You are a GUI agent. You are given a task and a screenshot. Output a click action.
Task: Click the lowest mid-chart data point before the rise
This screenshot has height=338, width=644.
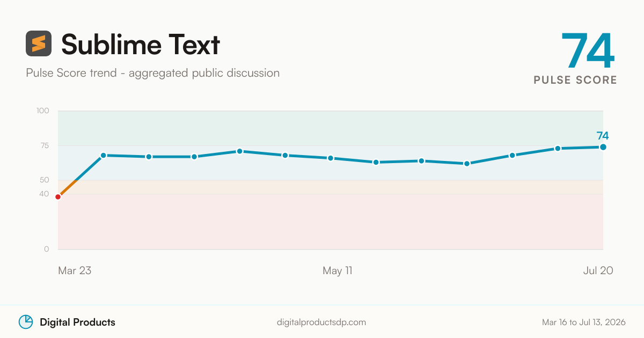467,164
